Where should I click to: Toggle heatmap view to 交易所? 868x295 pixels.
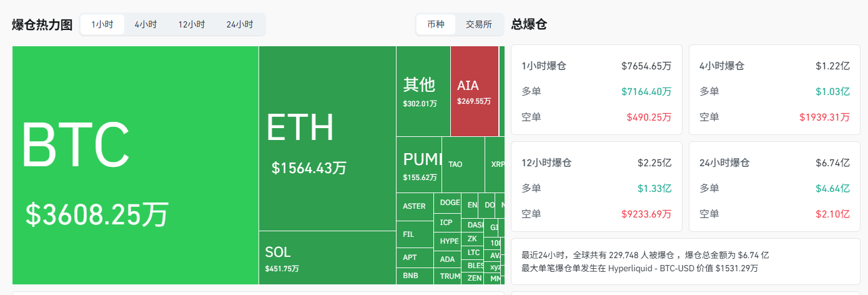tap(478, 25)
